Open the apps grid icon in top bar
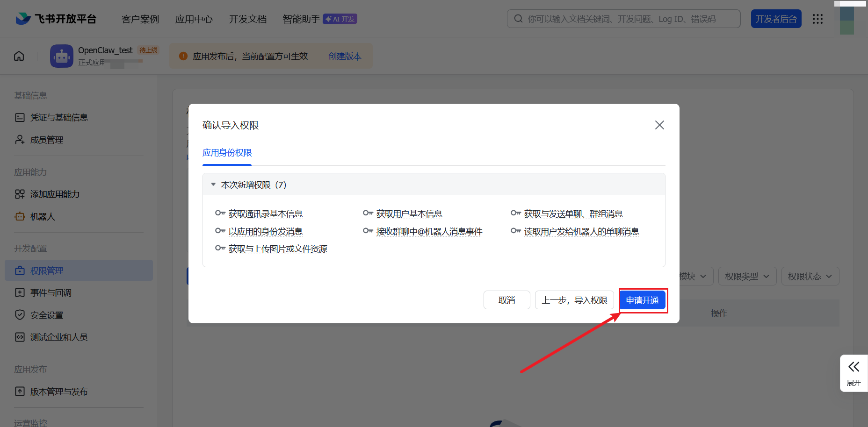Viewport: 868px width, 427px height. (x=817, y=19)
